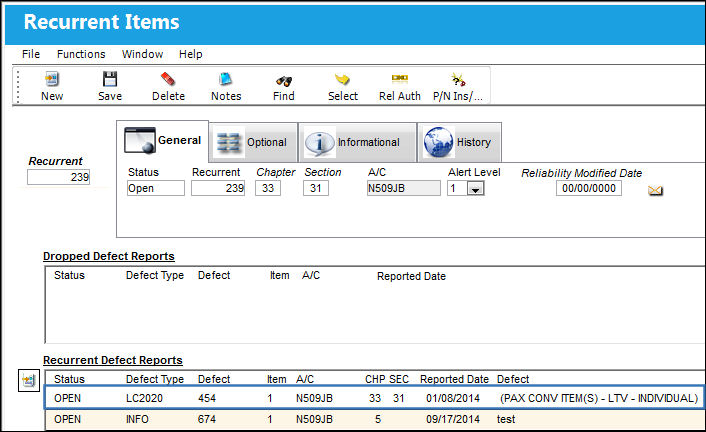The image size is (706, 432).
Task: Click the New toolbar icon
Action: [52, 80]
